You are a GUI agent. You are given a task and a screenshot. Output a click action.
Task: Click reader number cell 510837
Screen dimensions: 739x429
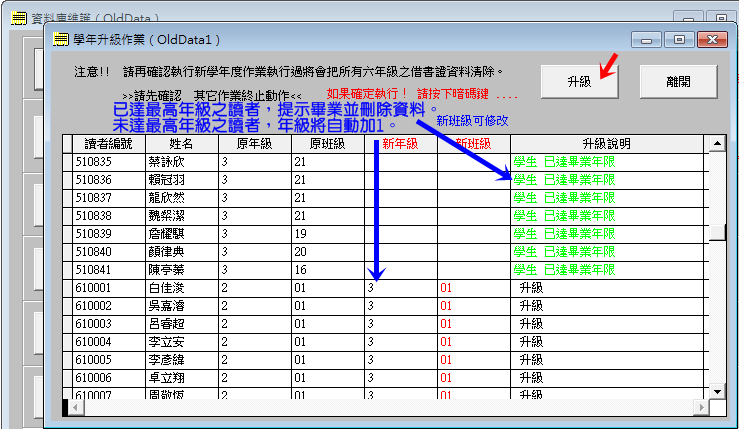109,198
